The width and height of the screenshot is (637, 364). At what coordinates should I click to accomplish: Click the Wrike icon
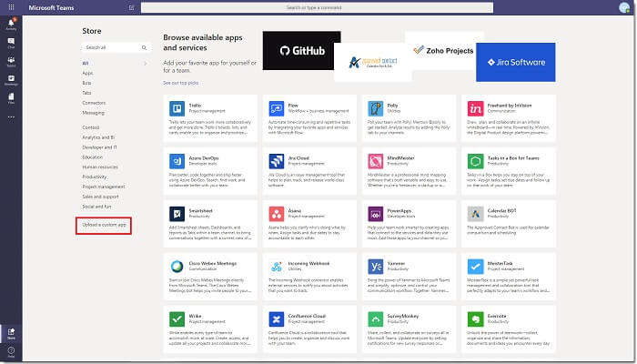coord(177,319)
